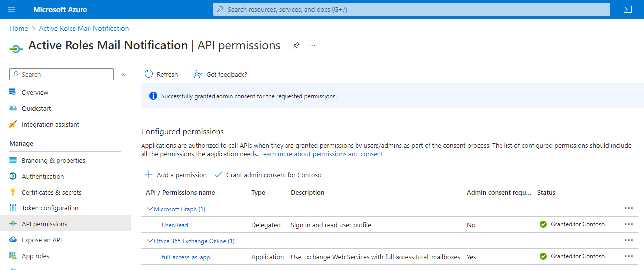This screenshot has height=270, width=644.
Task: Click the Admin consent requ... column header
Action: tap(499, 192)
